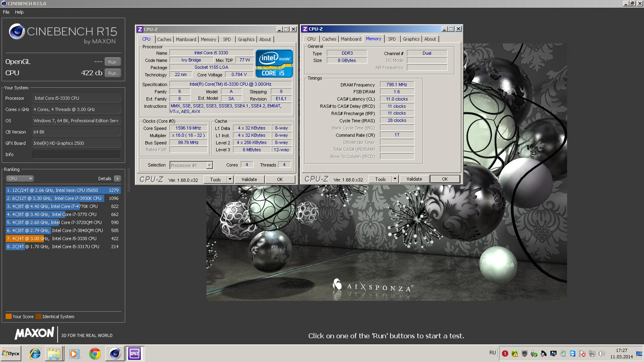The height and width of the screenshot is (362, 644).
Task: Click the red stop-sign tray icon with number 1
Action: [x=505, y=354]
